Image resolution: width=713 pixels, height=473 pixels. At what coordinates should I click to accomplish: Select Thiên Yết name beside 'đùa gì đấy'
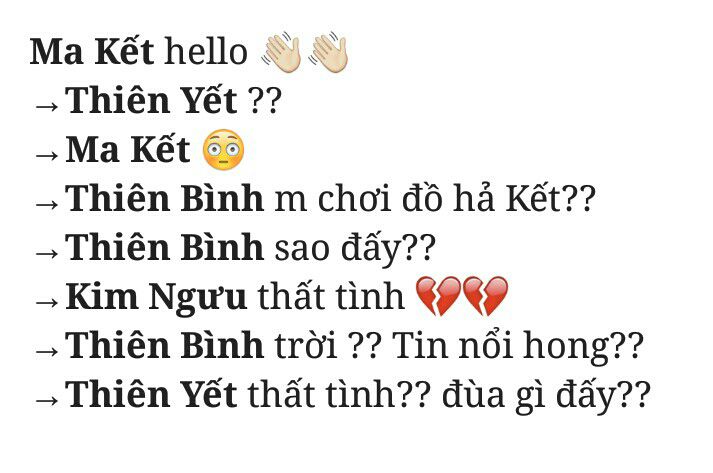[x=151, y=394]
